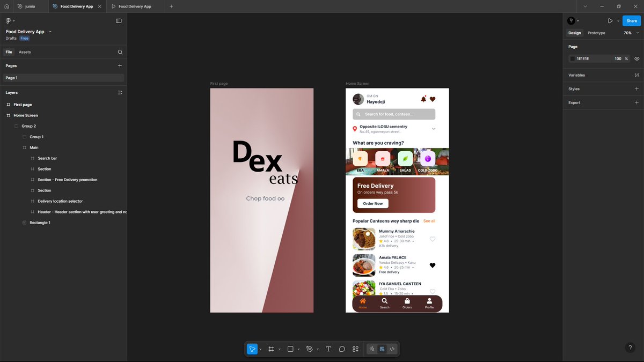
Task: Switch to the Prototype tab
Action: pyautogui.click(x=596, y=33)
